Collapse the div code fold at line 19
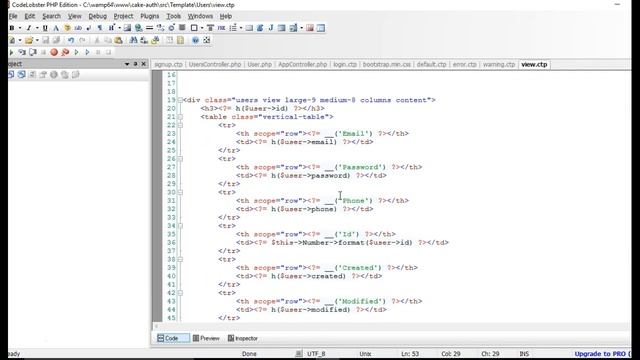 tap(180, 100)
